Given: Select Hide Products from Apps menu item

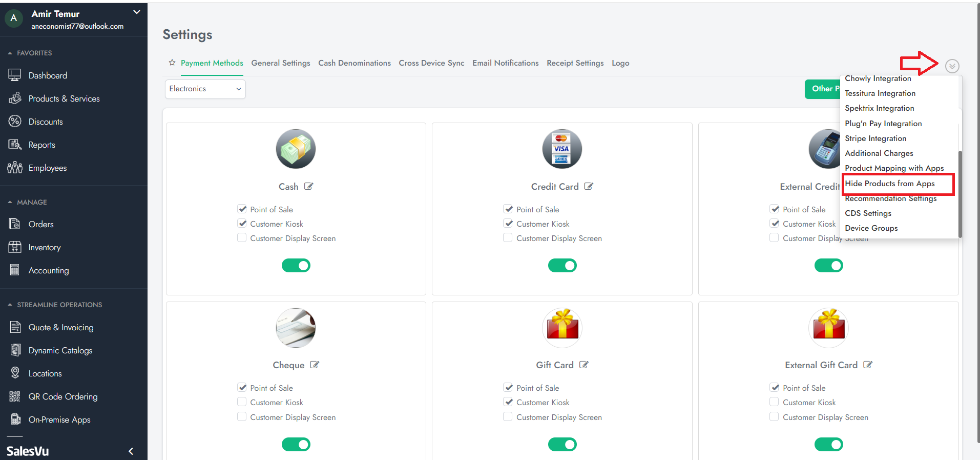Looking at the screenshot, I should click(x=889, y=184).
